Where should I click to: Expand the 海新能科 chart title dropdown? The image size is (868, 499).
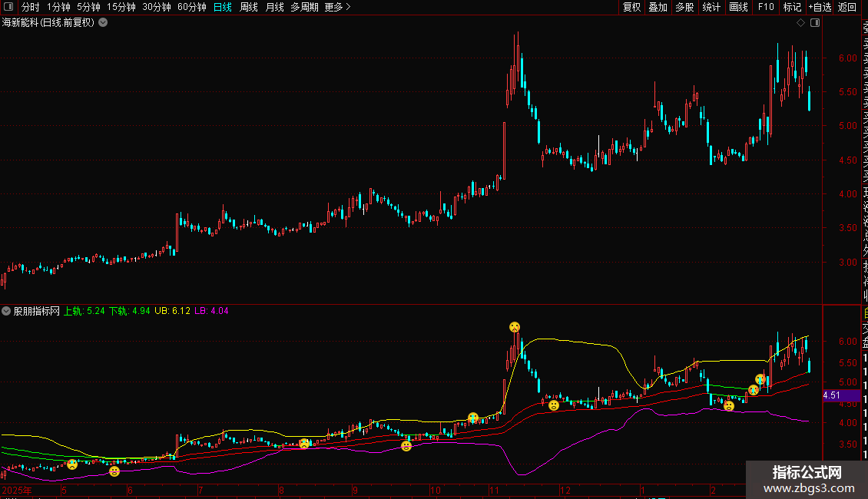tap(103, 23)
